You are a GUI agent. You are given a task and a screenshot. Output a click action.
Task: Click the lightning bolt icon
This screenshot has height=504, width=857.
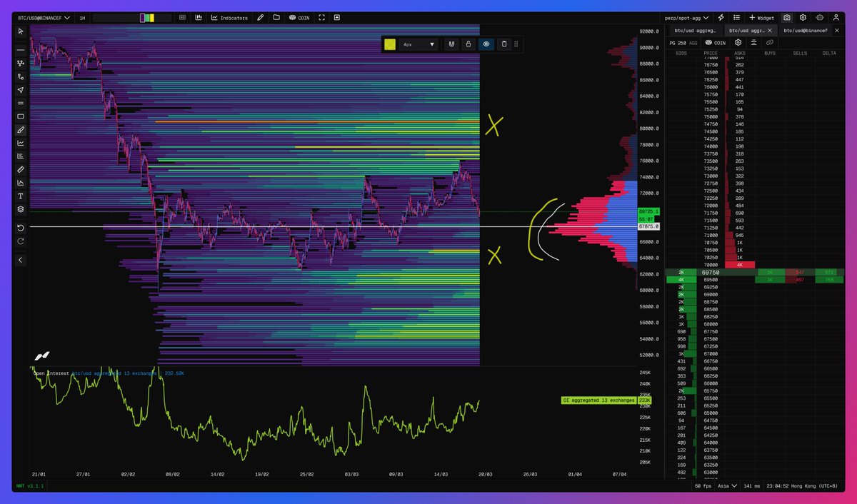tap(721, 17)
